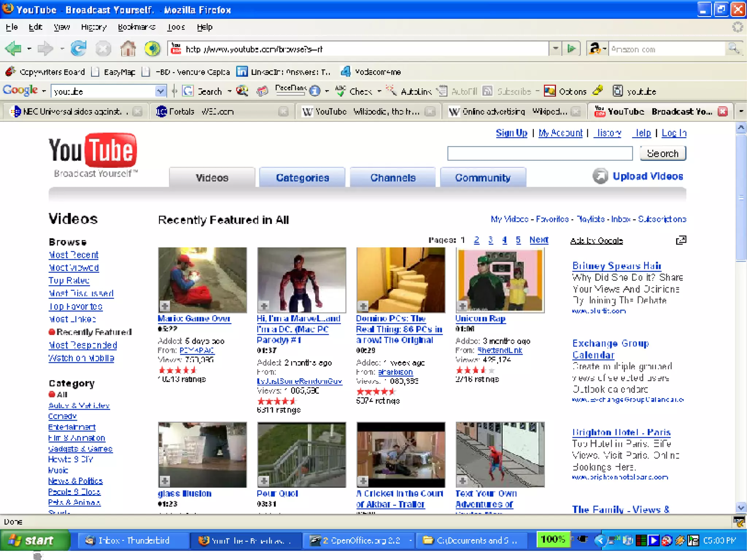Close the Forbes.com tab

[x=283, y=111]
